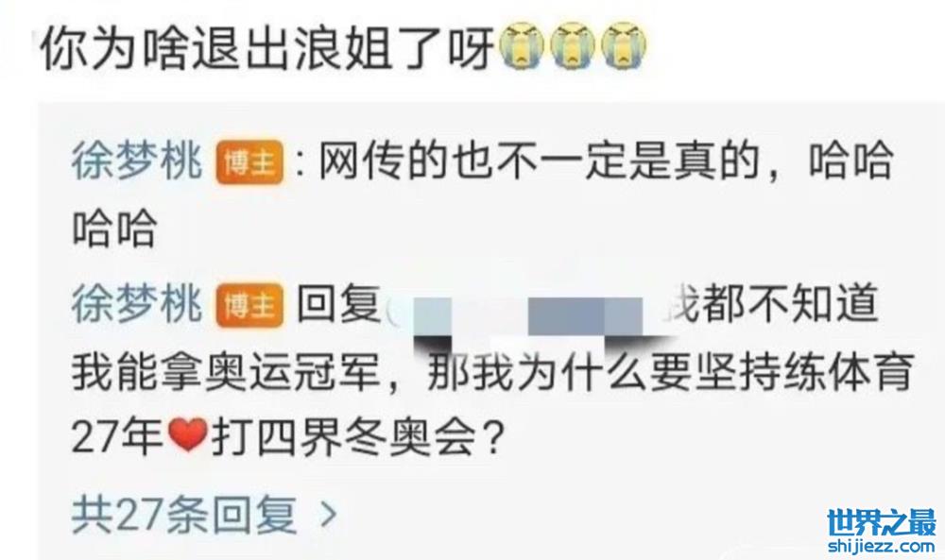This screenshot has height=560, width=945.
Task: Click the 博主 badge in the first reply
Action: [x=249, y=162]
